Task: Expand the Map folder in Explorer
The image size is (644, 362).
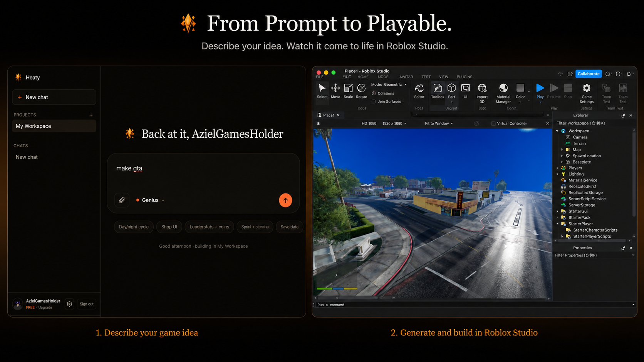Action: click(x=562, y=150)
